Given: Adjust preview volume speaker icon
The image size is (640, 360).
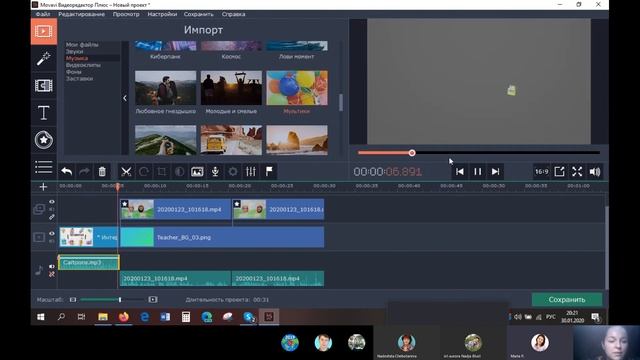Looking at the screenshot, I should point(595,171).
